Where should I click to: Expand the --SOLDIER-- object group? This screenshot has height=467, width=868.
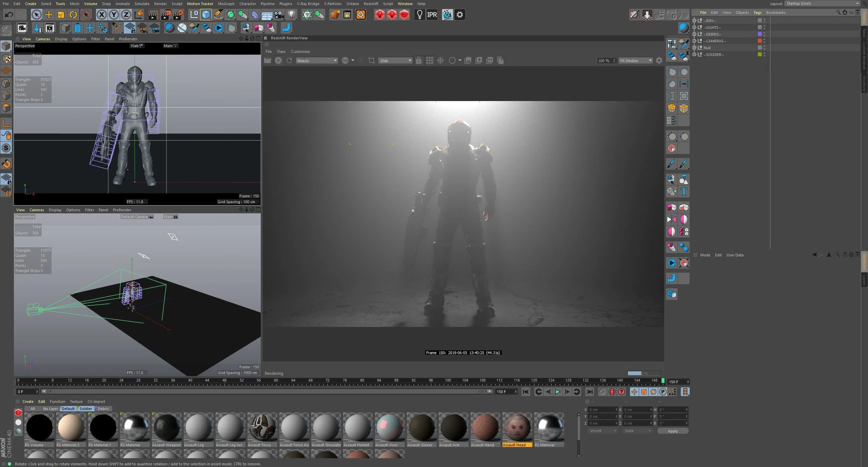694,55
